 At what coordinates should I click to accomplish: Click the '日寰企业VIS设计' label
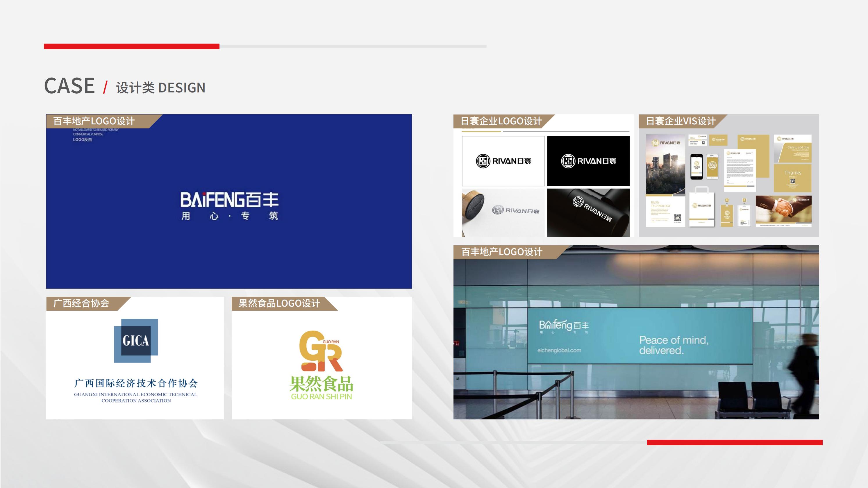click(x=681, y=121)
